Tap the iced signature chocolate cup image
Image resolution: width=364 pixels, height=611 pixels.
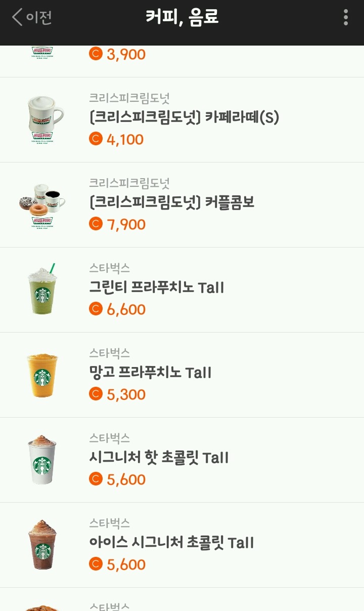(42, 545)
